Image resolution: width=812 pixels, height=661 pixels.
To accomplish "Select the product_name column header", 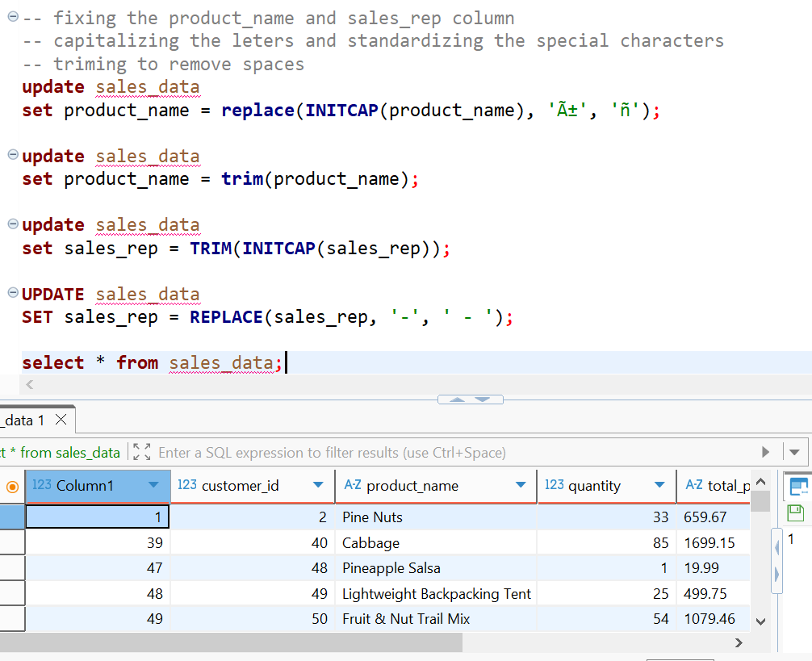I will tap(436, 486).
